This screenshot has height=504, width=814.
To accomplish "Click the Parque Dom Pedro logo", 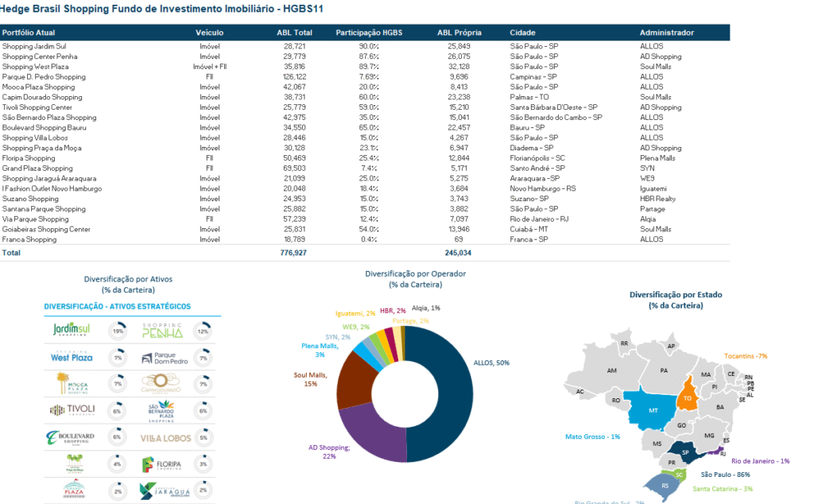I will pos(164,359).
